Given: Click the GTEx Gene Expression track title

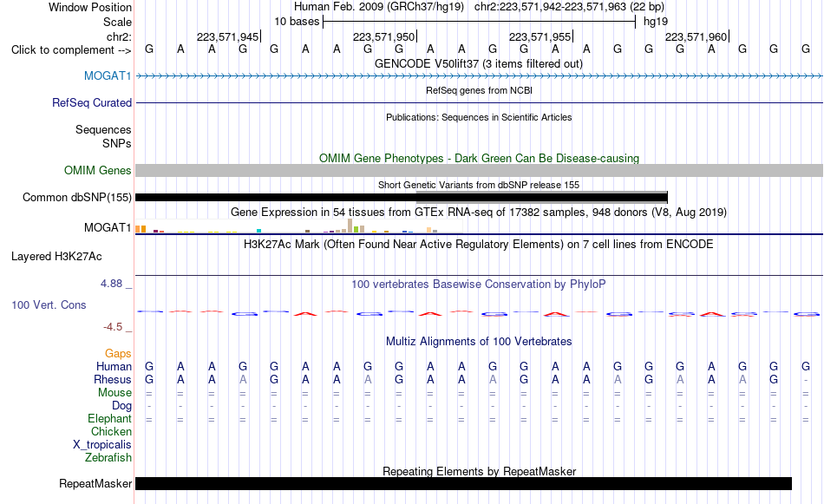Looking at the screenshot, I should pyautogui.click(x=479, y=213).
